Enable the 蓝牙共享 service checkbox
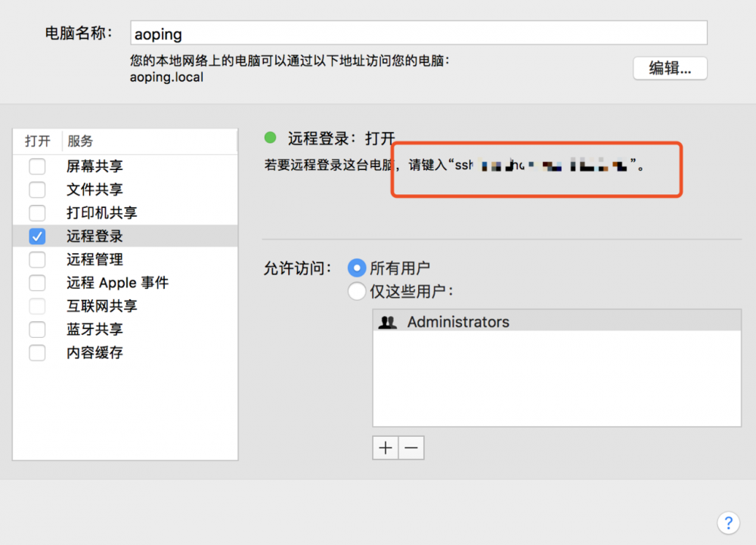Image resolution: width=756 pixels, height=545 pixels. pyautogui.click(x=37, y=329)
